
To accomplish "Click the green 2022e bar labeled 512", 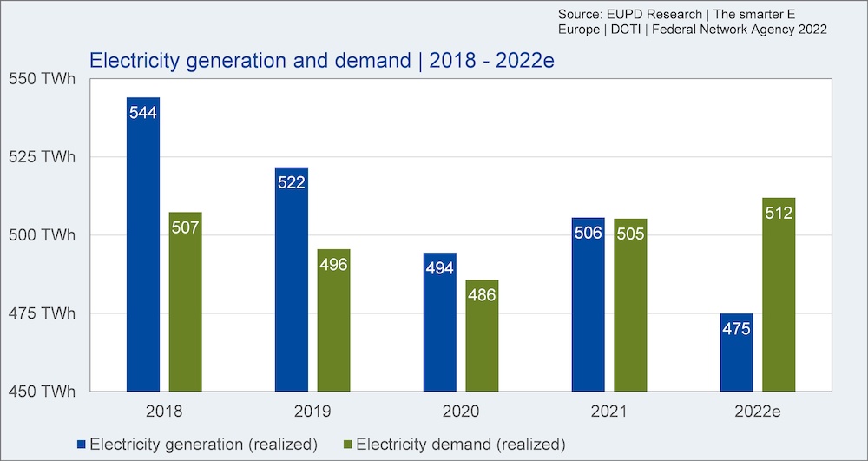I will click(x=779, y=294).
